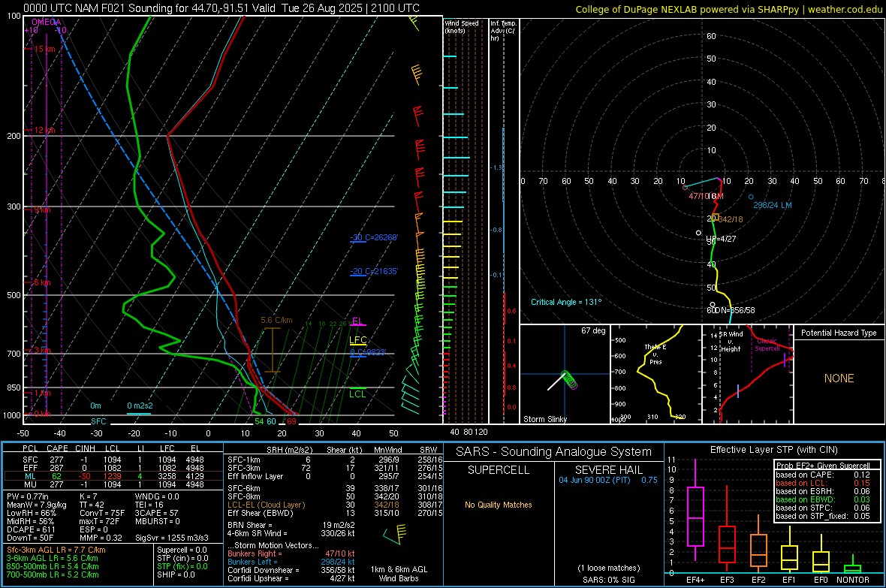Click the PW = 0.77in value
This screenshot has height=588, width=886.
coord(28,496)
